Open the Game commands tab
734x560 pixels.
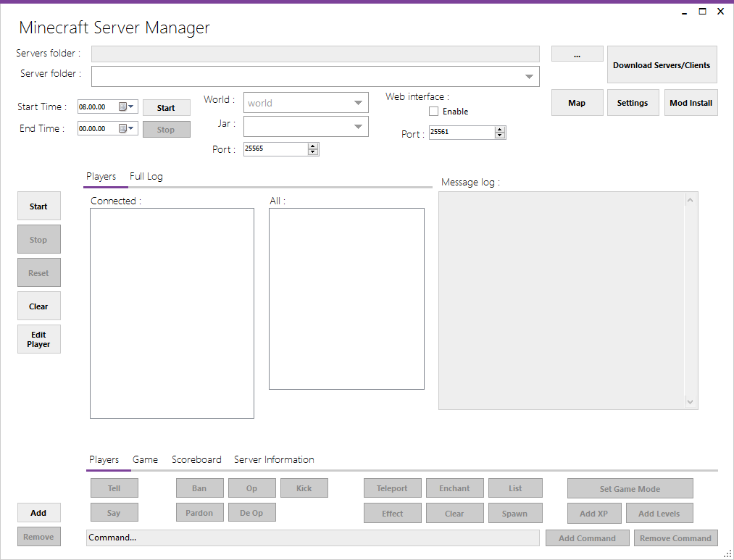click(145, 459)
